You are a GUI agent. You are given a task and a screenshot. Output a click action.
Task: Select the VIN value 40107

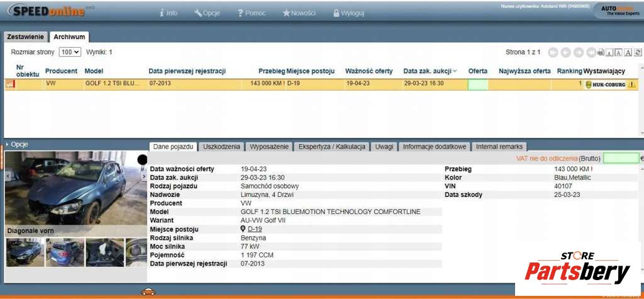click(562, 186)
